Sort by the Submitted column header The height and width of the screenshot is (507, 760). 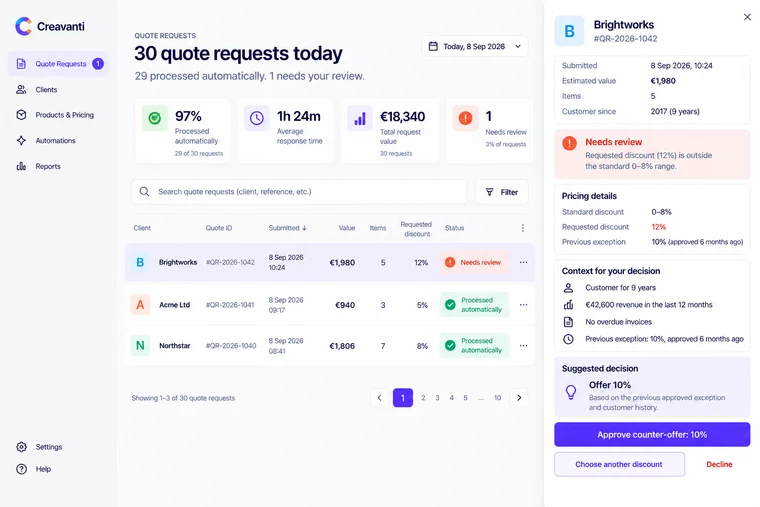click(287, 228)
